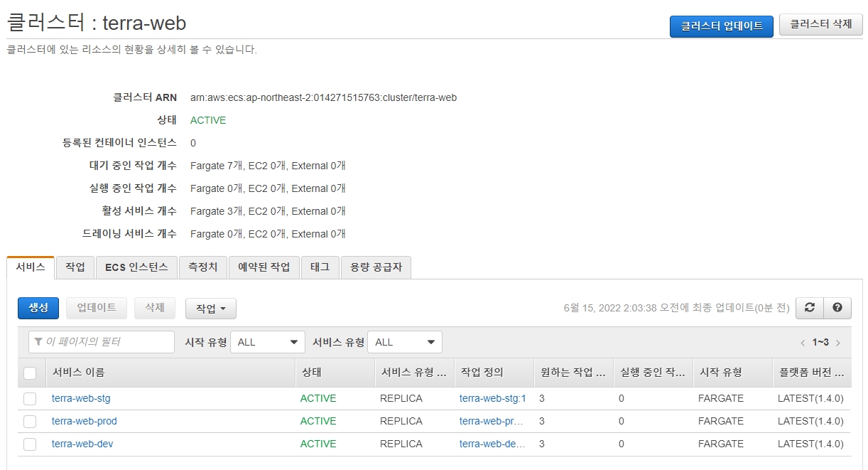
Task: Click the refresh icon button
Action: pyautogui.click(x=809, y=307)
